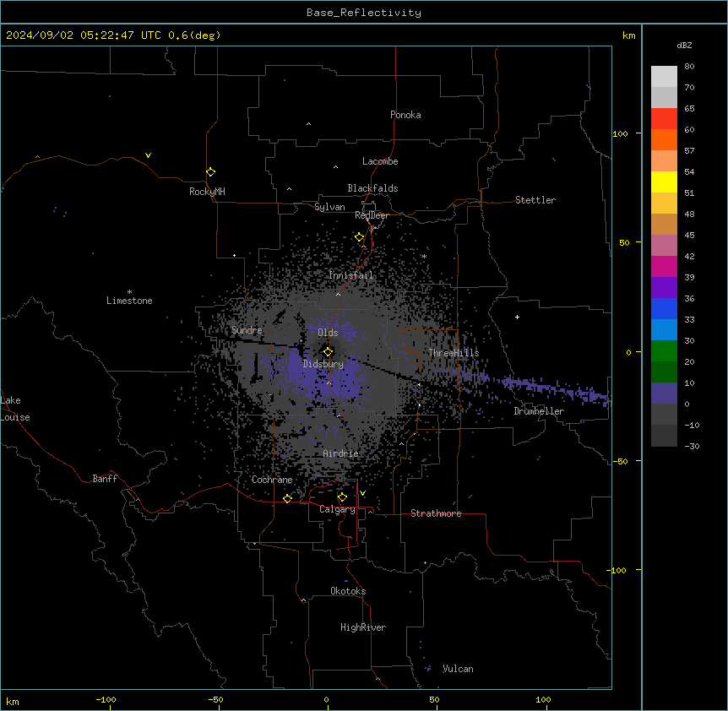Click the Airdrie label
The width and height of the screenshot is (728, 711).
(341, 453)
